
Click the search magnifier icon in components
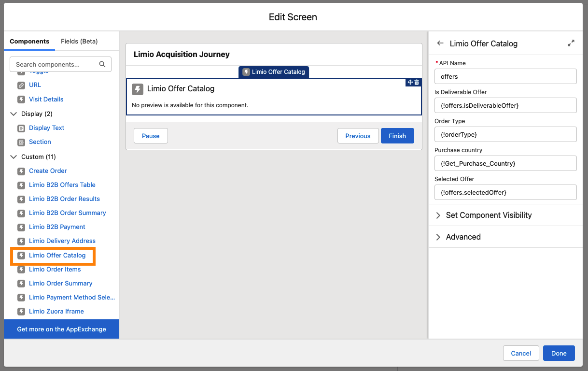102,64
